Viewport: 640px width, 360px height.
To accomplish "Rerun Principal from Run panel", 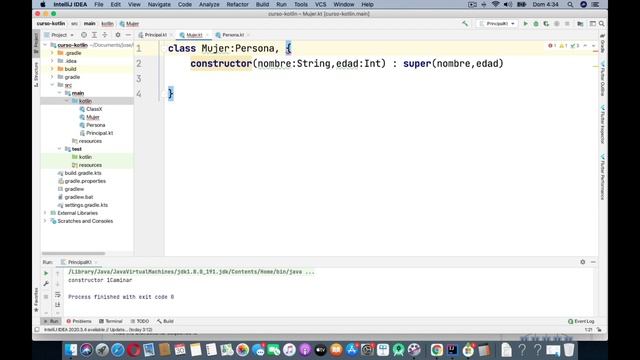I will tap(46, 273).
